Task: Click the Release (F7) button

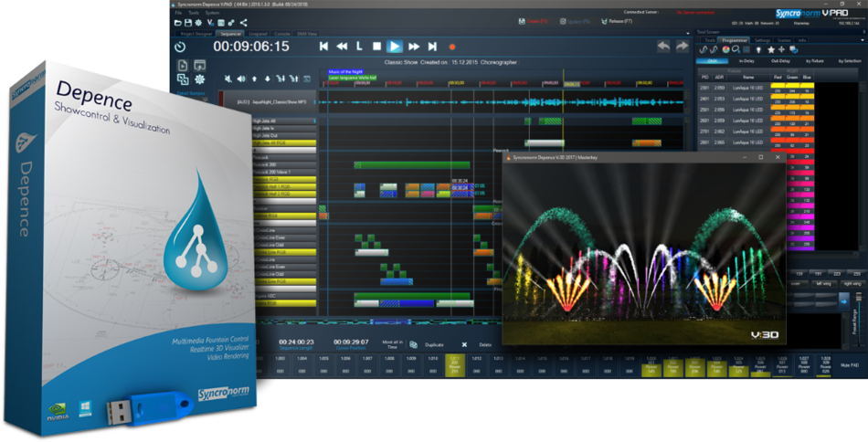Action: [x=615, y=19]
